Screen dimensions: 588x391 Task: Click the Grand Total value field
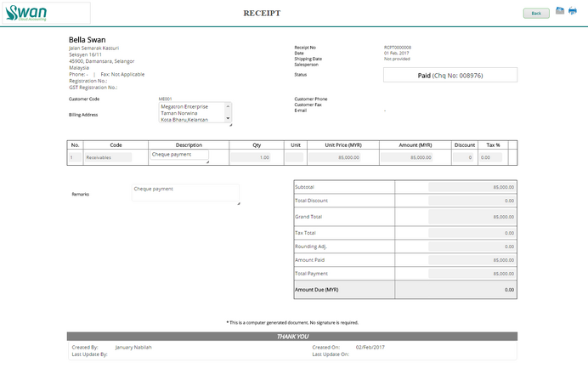coord(472,217)
